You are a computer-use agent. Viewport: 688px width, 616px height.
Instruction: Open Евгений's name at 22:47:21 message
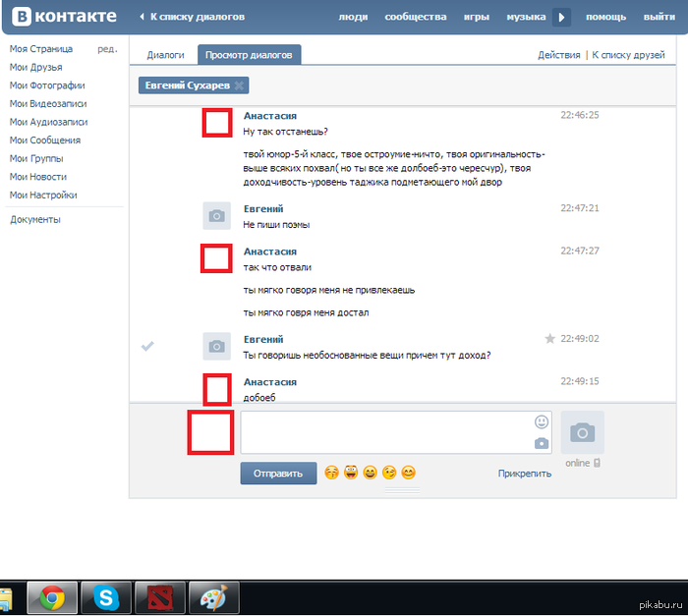coord(263,209)
